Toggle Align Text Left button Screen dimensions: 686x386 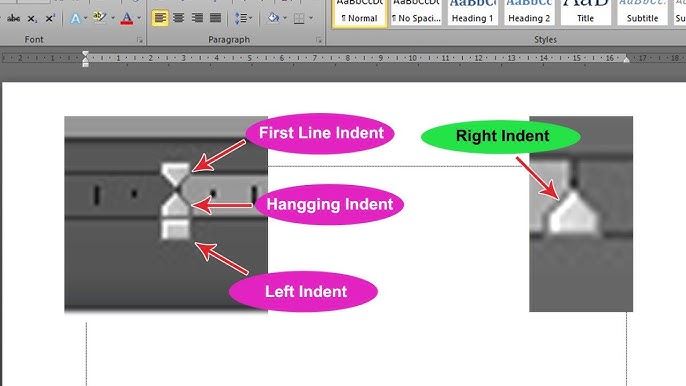160,18
